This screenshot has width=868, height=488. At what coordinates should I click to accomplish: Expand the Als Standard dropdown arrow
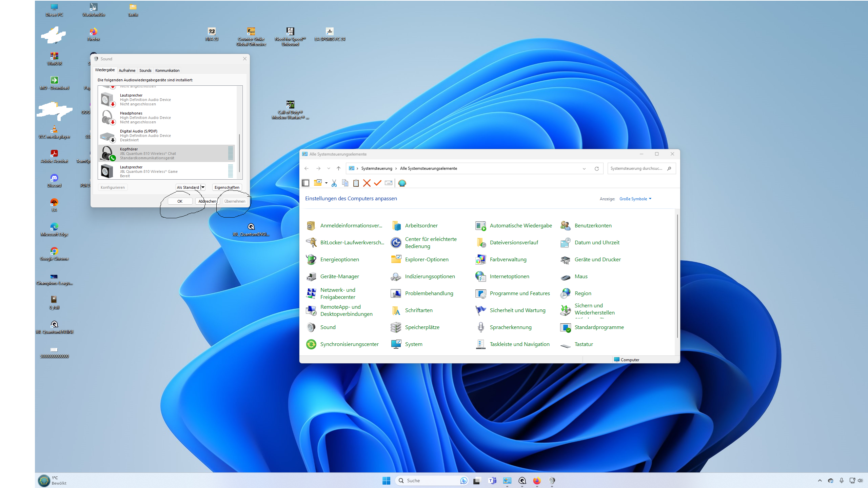point(203,187)
